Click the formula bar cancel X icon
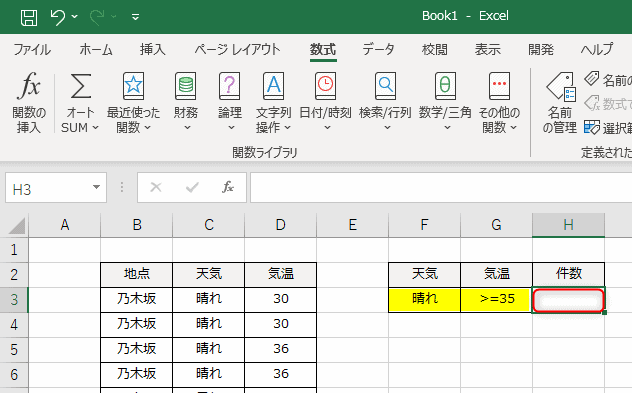The image size is (632, 393). tap(156, 187)
